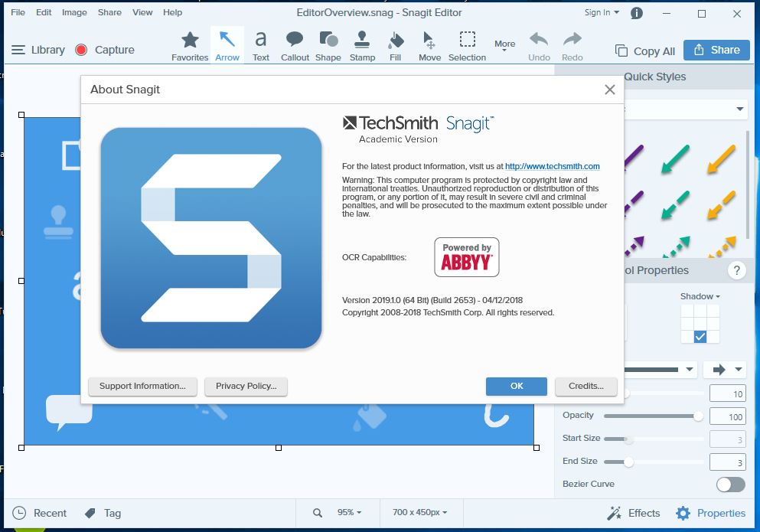Expand the Shadow dropdown

pyautogui.click(x=700, y=296)
